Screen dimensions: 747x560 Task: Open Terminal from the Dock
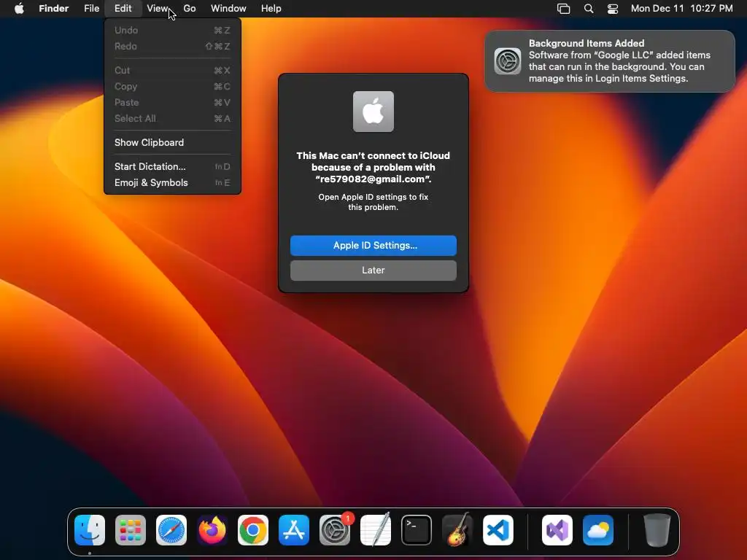point(417,530)
